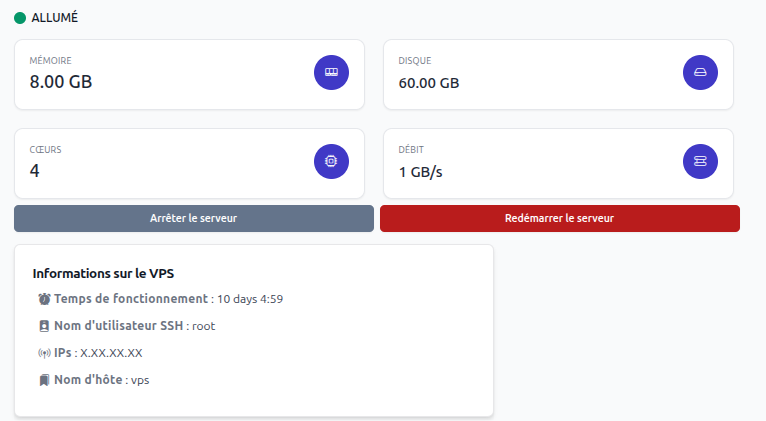
Task: Click the green power status dot
Action: pos(20,18)
